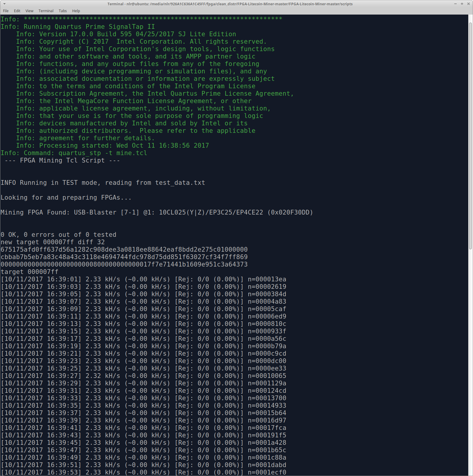Click log line with n=00016d97

coord(144,420)
